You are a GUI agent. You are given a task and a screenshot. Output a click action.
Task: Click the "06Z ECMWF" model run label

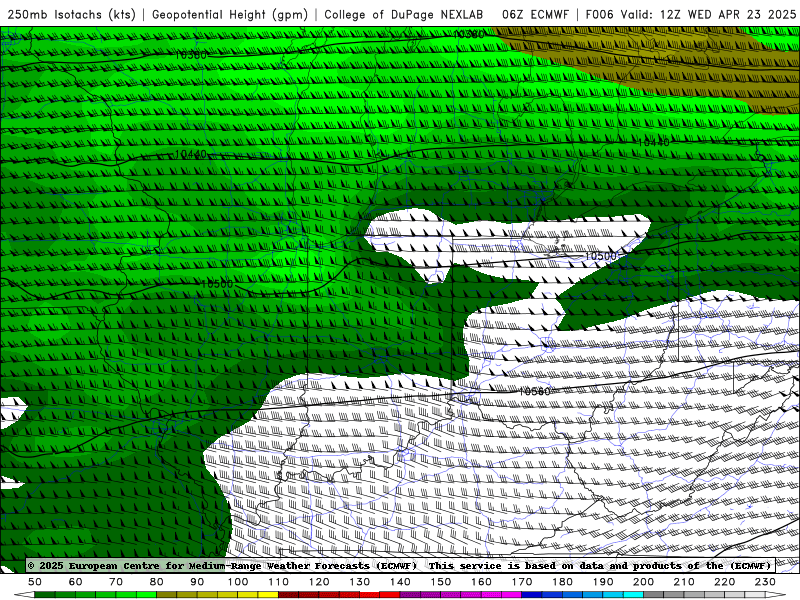[535, 14]
